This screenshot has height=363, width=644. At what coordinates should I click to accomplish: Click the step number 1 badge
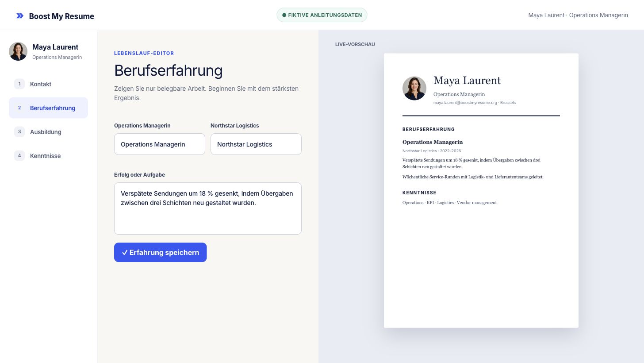point(19,84)
